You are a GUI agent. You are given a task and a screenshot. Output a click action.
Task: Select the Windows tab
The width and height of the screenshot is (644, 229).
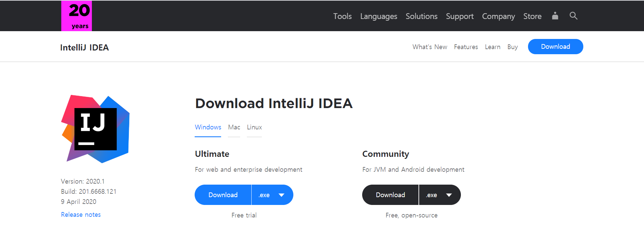click(x=208, y=127)
